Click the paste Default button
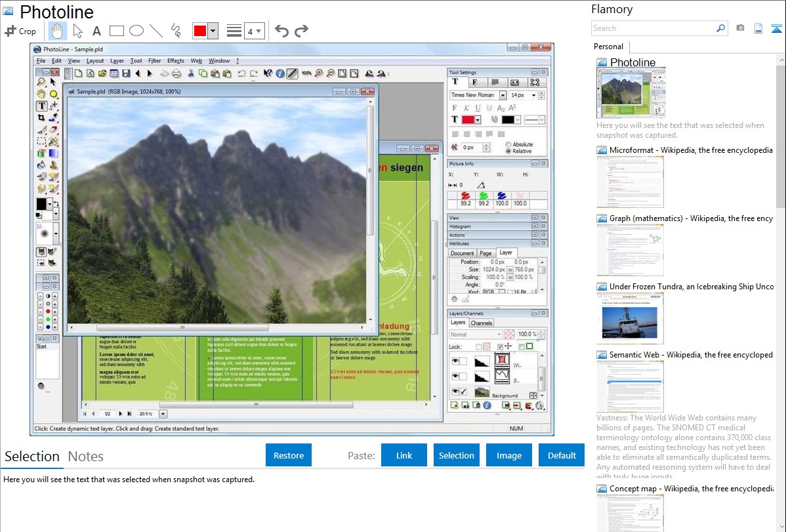Image resolution: width=786 pixels, height=532 pixels. (x=562, y=455)
